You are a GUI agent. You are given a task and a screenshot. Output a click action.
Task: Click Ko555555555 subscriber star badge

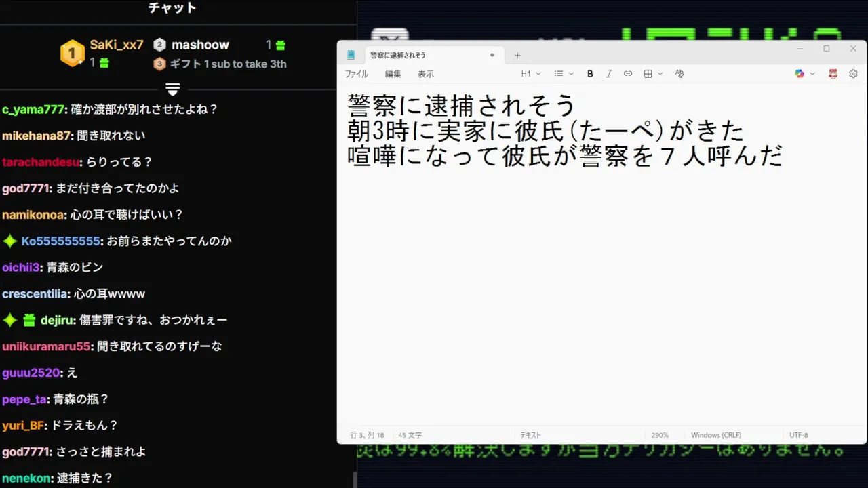tap(9, 241)
